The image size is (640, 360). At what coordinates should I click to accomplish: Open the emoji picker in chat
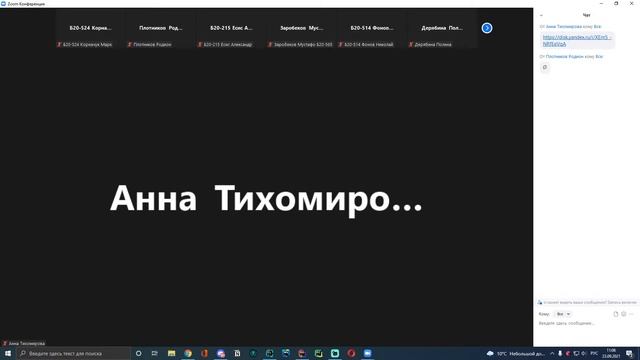click(x=624, y=314)
